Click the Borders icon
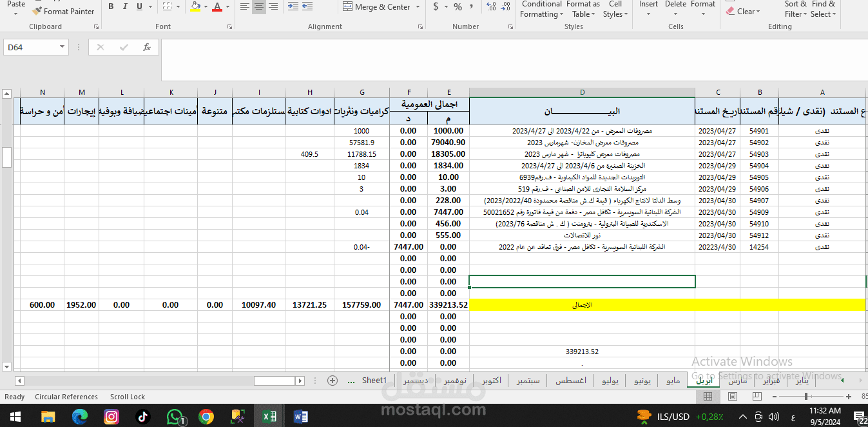 click(x=167, y=7)
